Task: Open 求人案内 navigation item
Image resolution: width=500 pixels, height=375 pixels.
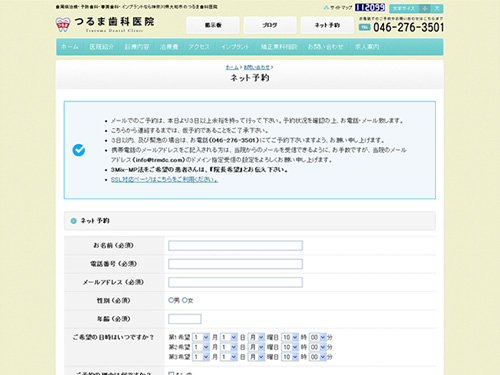Action: pyautogui.click(x=367, y=47)
